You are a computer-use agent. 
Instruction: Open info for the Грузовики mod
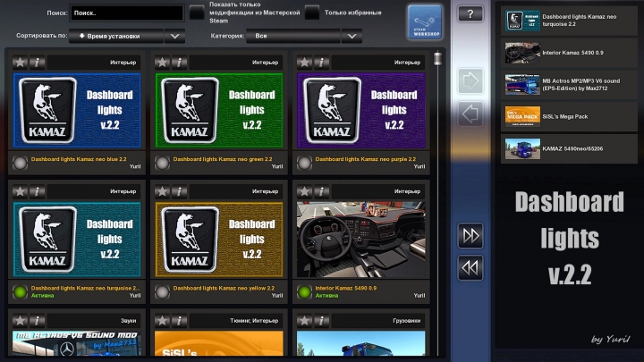[x=322, y=321]
